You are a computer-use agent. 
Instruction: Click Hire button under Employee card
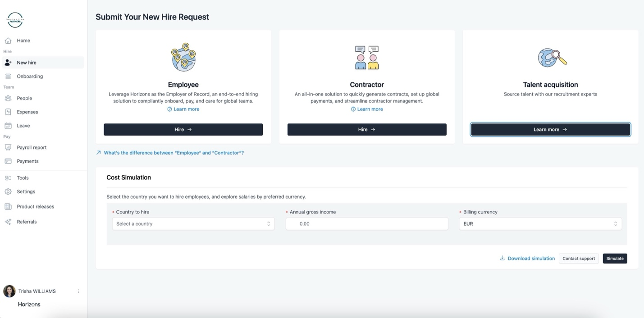[183, 130]
